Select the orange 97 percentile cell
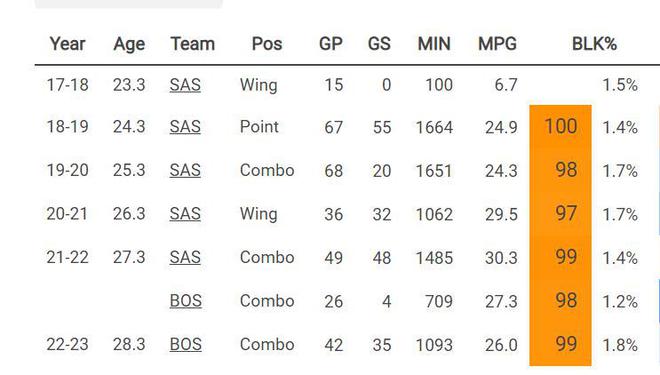660x375 pixels. coord(561,213)
